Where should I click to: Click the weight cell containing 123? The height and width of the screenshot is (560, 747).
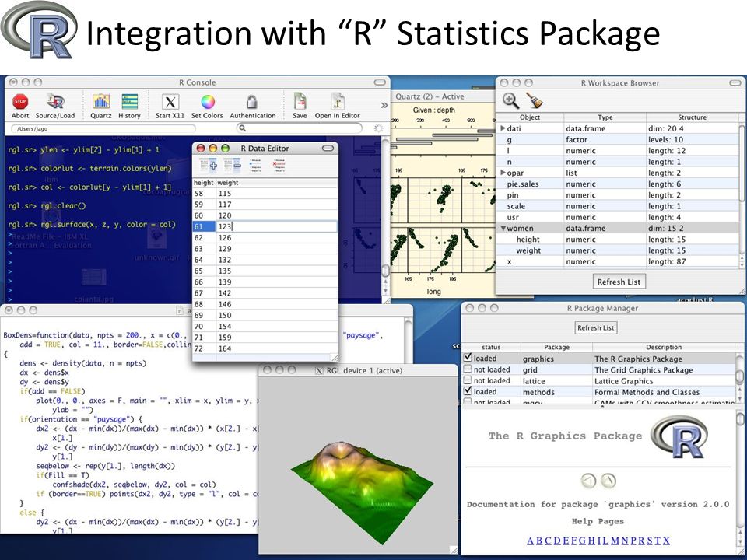click(277, 226)
